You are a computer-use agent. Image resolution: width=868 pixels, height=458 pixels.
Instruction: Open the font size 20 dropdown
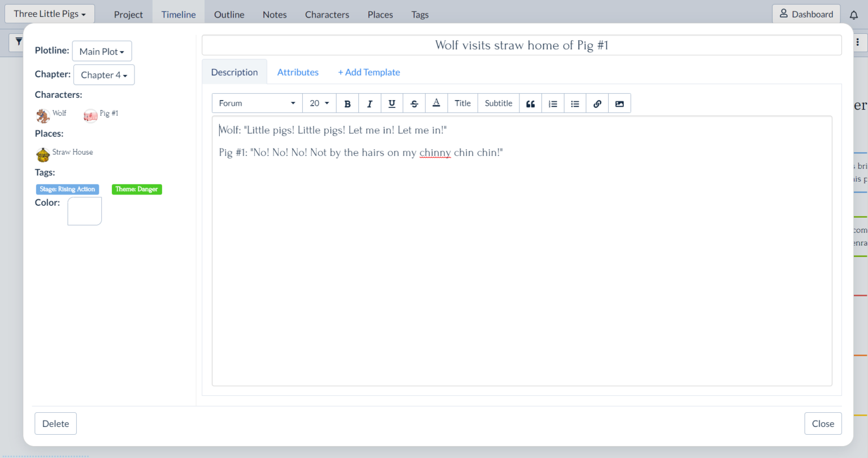(319, 103)
